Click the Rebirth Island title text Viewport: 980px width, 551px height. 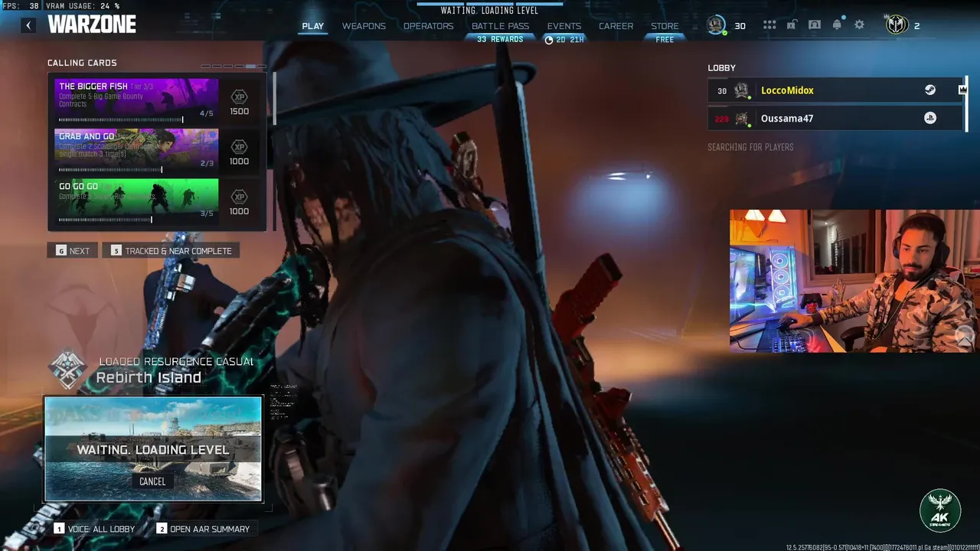pos(149,377)
